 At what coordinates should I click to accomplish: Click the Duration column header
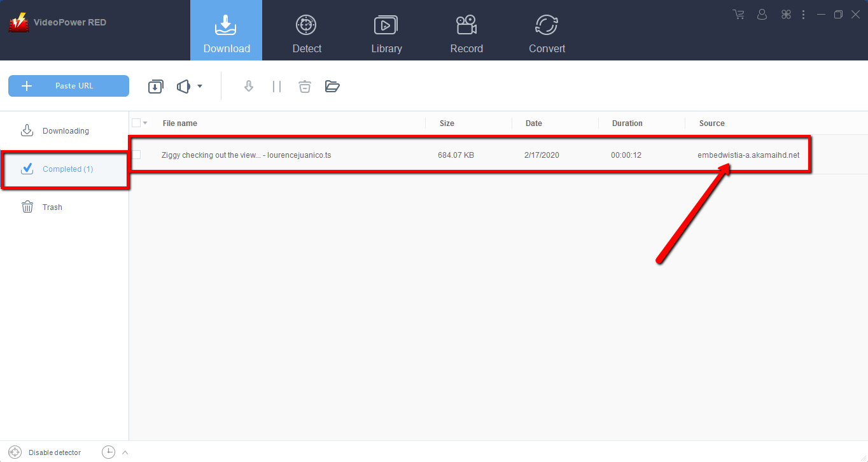coord(627,123)
